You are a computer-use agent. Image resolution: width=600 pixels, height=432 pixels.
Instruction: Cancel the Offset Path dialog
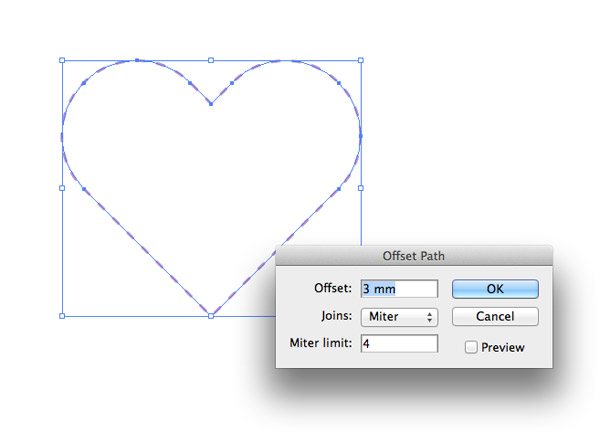coord(495,316)
